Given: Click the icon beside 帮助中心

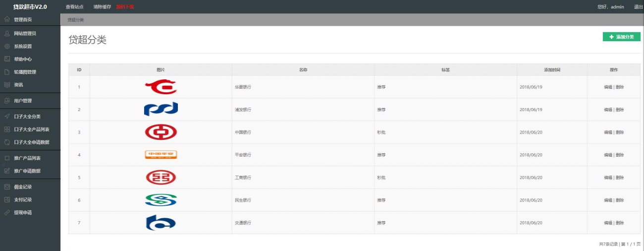Looking at the screenshot, I should click(7, 59).
